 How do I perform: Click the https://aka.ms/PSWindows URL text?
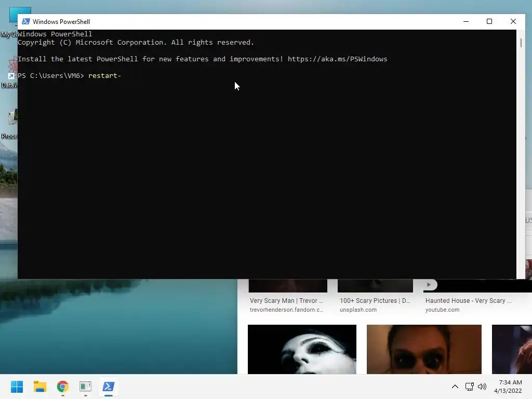pyautogui.click(x=337, y=59)
